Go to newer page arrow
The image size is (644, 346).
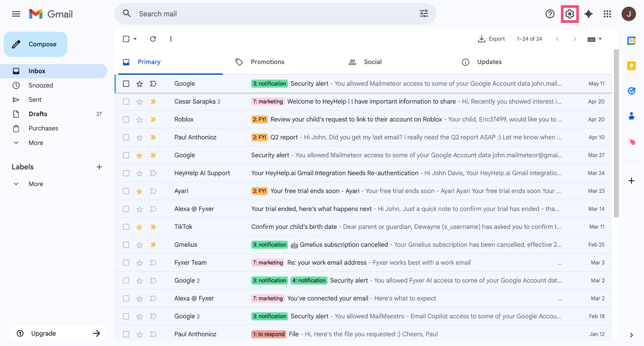pyautogui.click(x=557, y=39)
